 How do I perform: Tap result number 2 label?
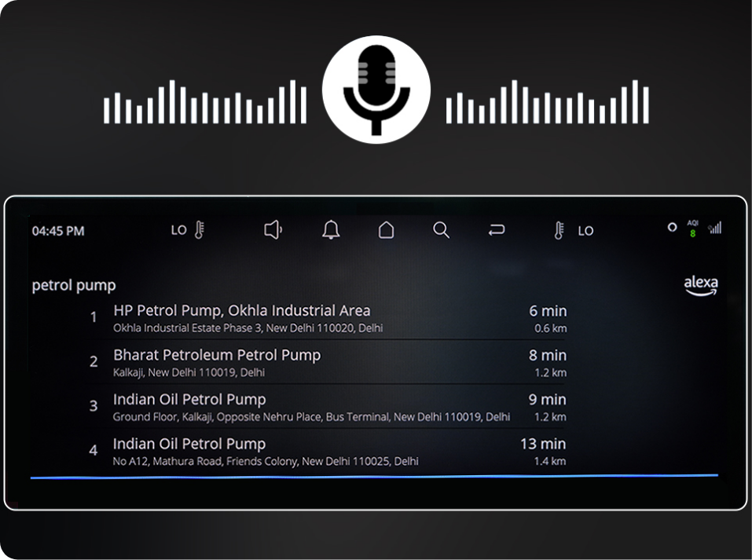pyautogui.click(x=94, y=361)
